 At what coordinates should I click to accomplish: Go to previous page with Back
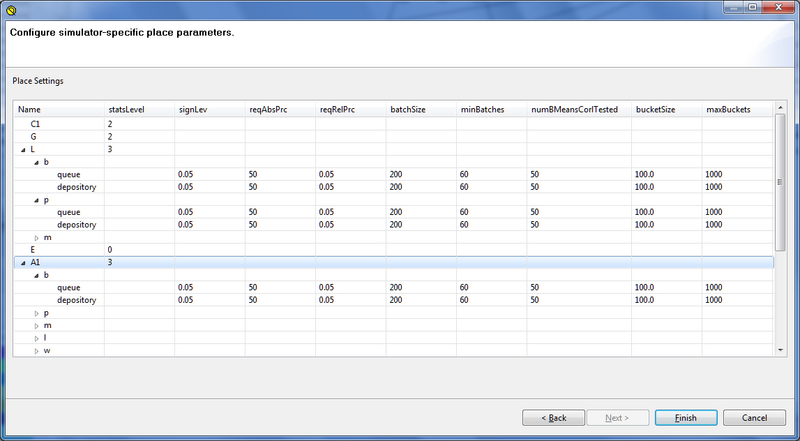point(553,417)
